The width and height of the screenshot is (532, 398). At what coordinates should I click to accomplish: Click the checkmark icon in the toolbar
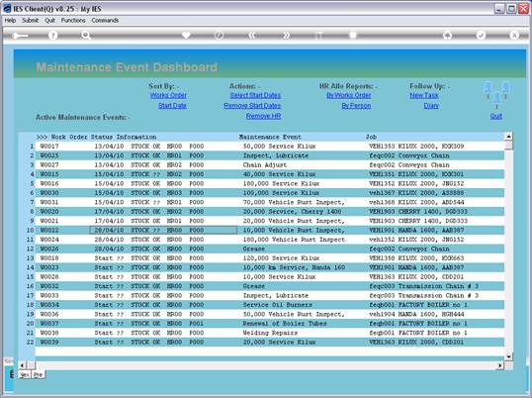[481, 35]
